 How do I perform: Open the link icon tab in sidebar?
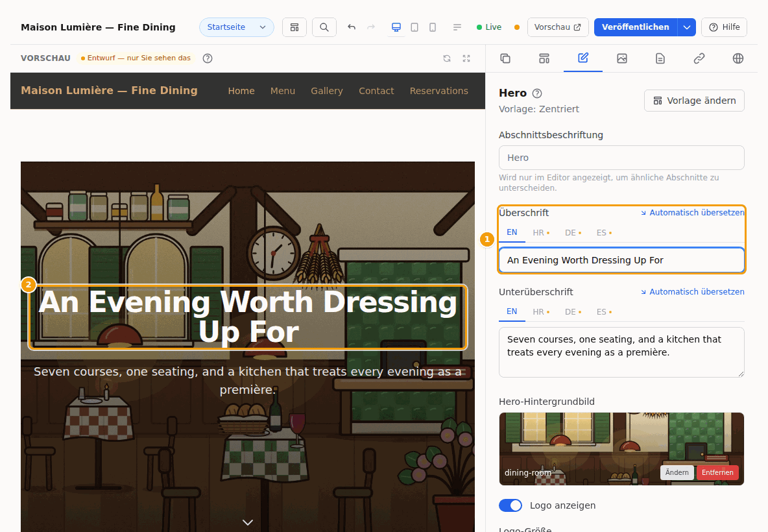pyautogui.click(x=699, y=58)
